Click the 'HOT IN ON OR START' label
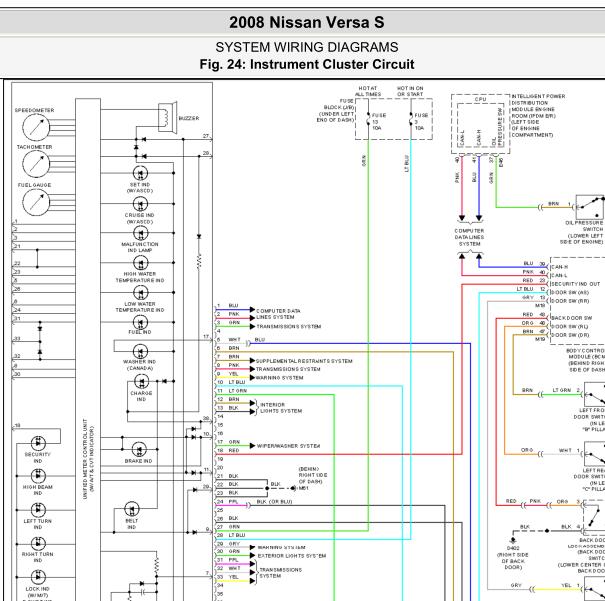The width and height of the screenshot is (605, 601). point(410,91)
